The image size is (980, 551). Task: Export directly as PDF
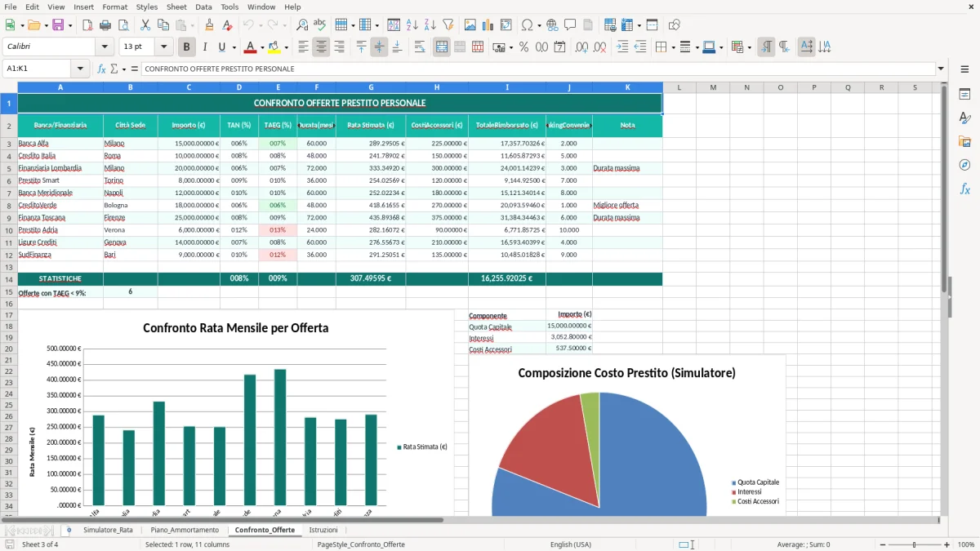[87, 25]
